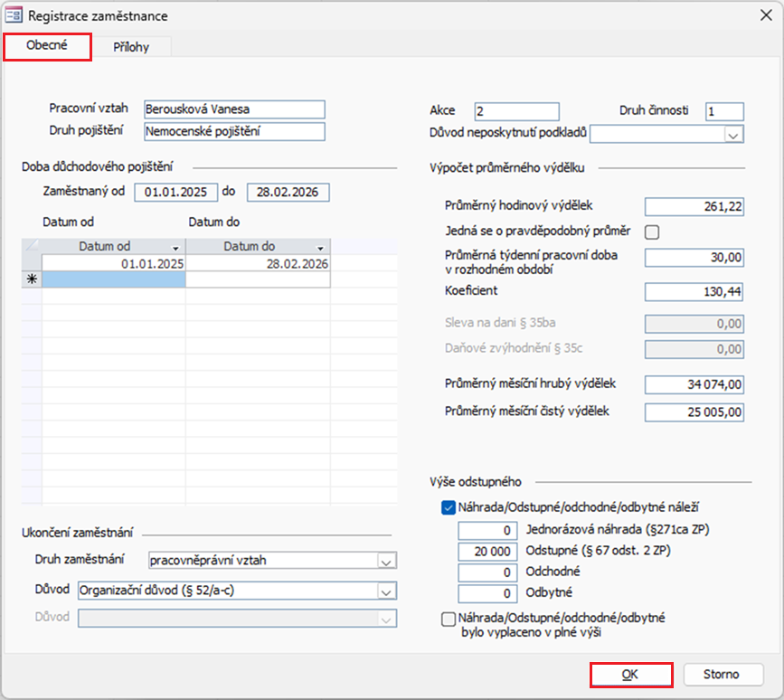
Task: Focus the 'Zaměstnaný od' date field
Action: [175, 193]
